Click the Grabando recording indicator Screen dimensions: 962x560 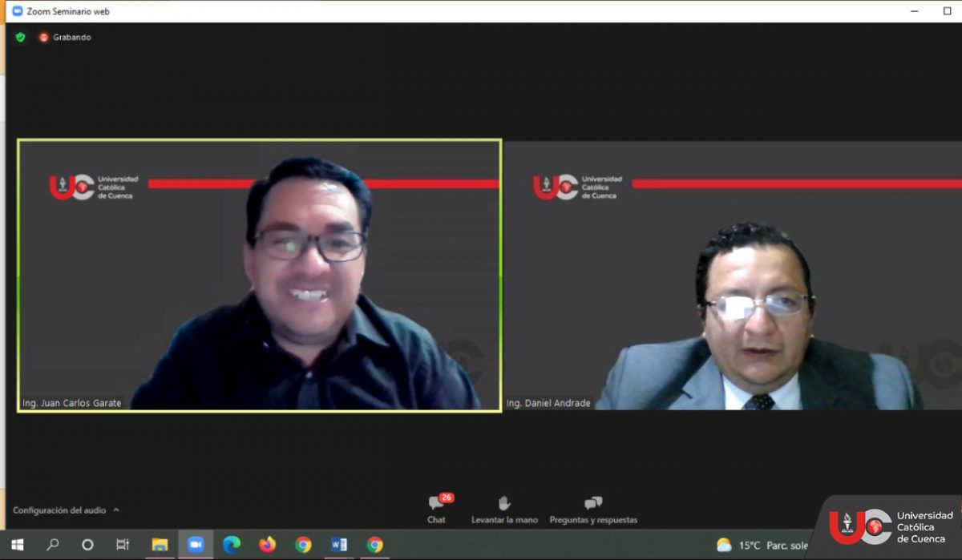(65, 37)
